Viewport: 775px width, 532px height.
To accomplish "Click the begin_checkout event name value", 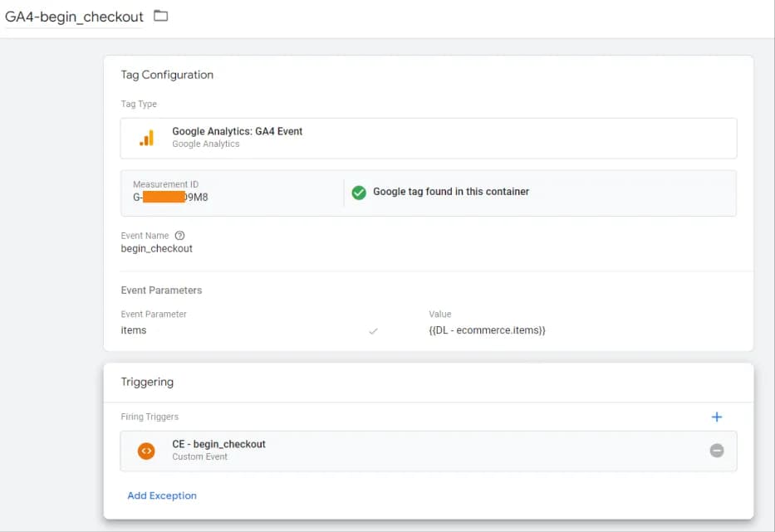I will tap(157, 248).
